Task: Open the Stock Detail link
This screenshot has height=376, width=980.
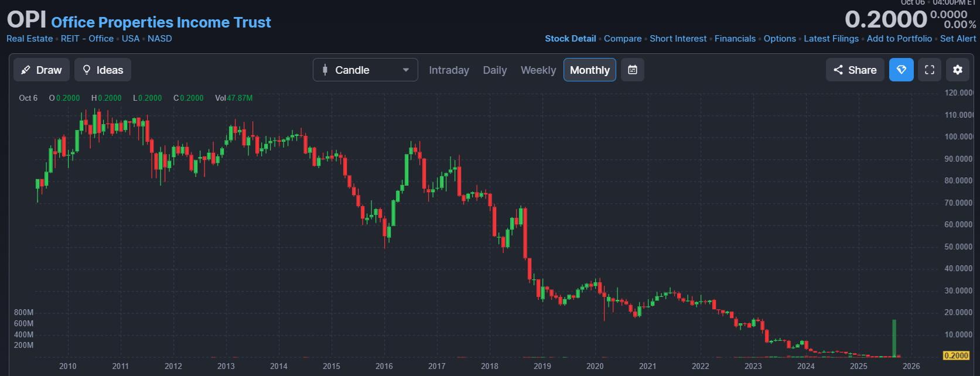Action: click(571, 39)
